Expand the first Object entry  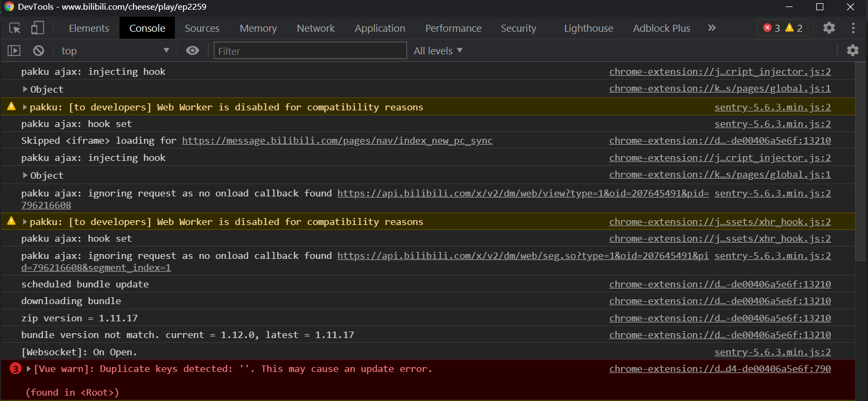click(25, 89)
